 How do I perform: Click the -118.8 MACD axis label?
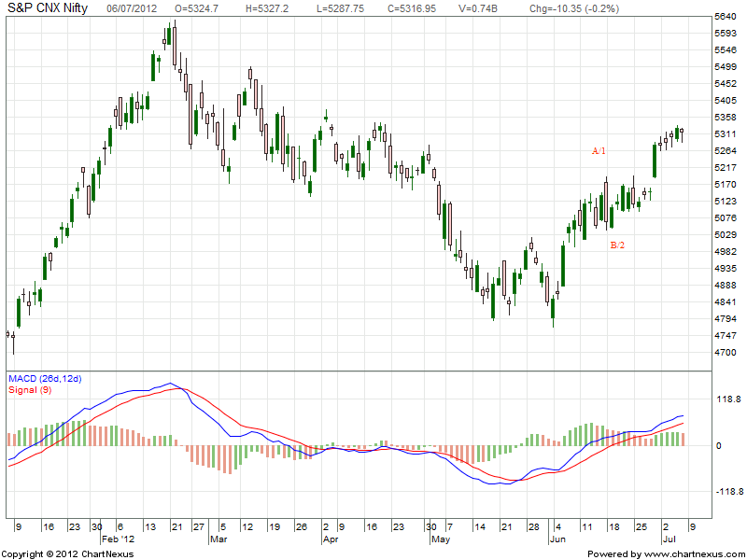pos(728,492)
